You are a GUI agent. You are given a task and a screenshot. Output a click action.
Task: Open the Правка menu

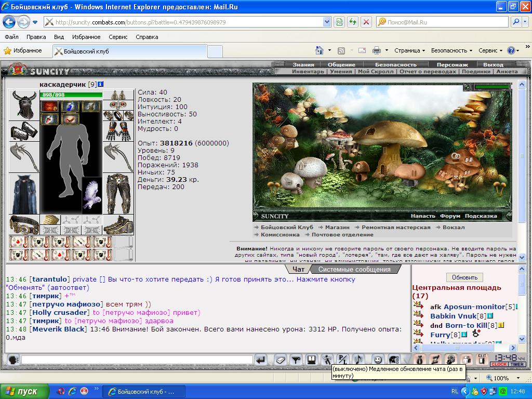coord(36,37)
